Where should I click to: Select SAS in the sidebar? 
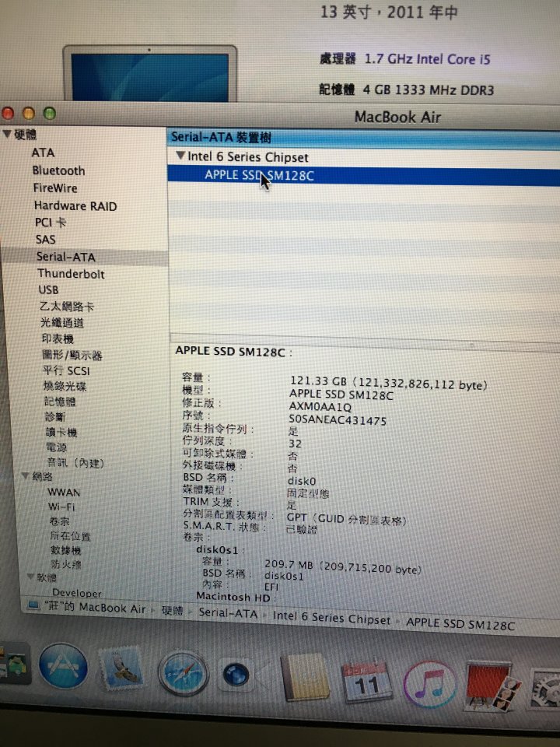click(46, 239)
